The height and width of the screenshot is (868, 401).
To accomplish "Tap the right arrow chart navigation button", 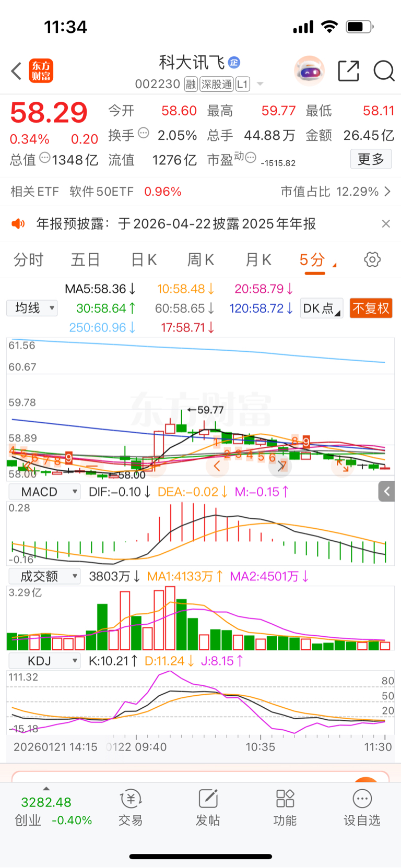I will point(281,466).
